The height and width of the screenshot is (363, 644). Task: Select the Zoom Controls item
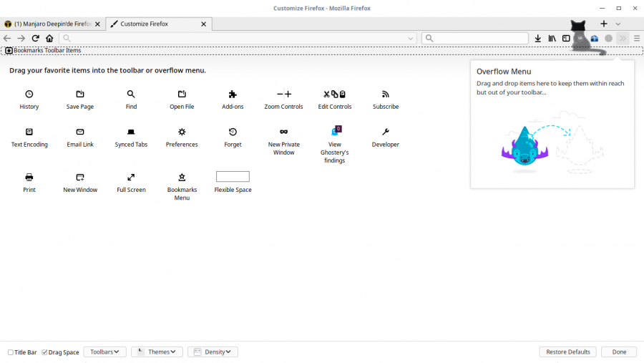[284, 94]
